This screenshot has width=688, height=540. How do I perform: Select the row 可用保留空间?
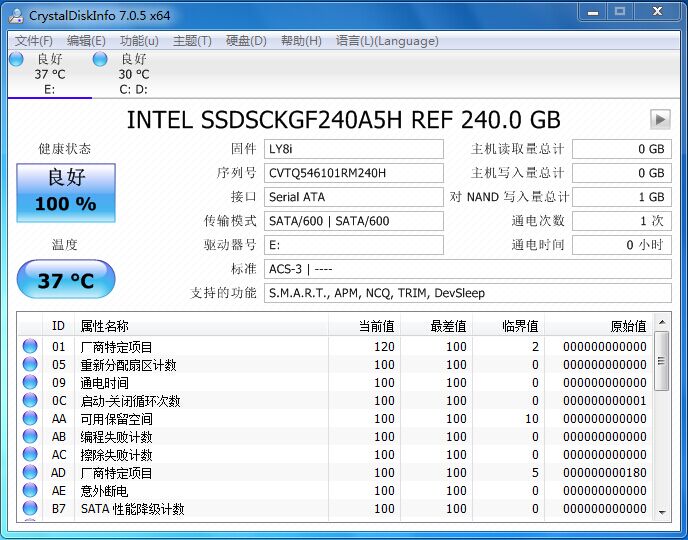point(335,418)
